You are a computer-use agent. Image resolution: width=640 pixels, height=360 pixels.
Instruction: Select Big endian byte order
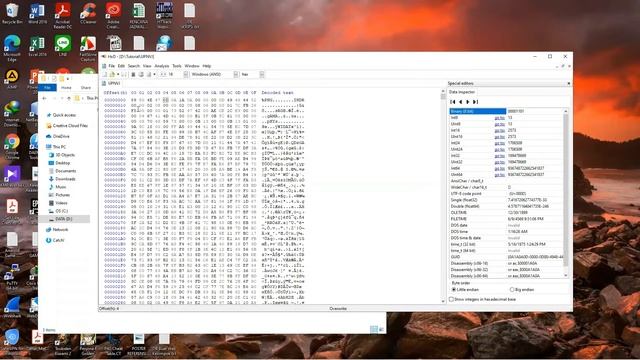(521, 289)
